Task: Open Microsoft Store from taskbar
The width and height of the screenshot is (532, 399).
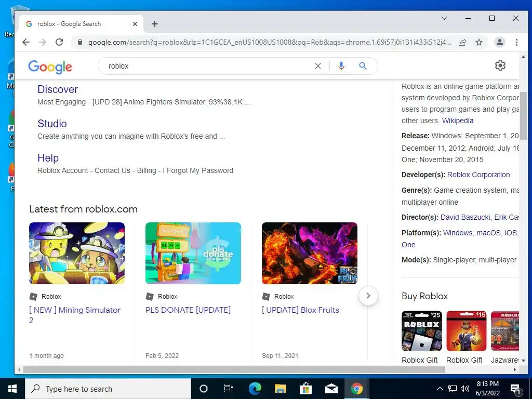Action: [305, 389]
